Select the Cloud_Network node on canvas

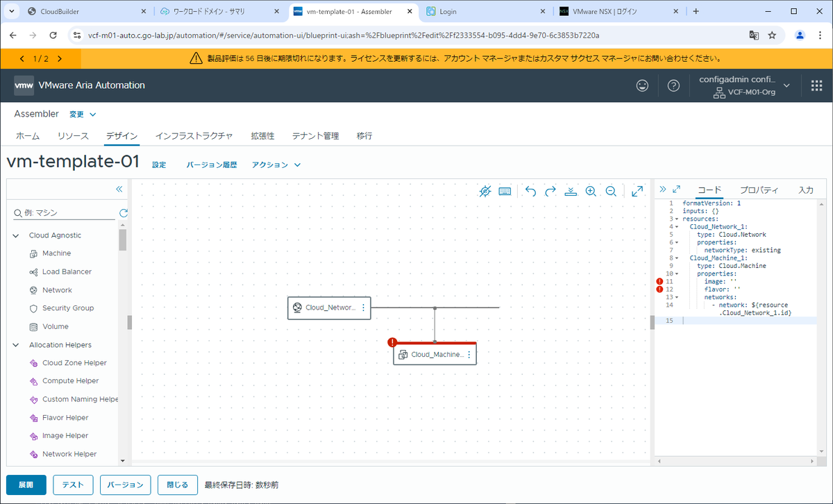pos(329,308)
